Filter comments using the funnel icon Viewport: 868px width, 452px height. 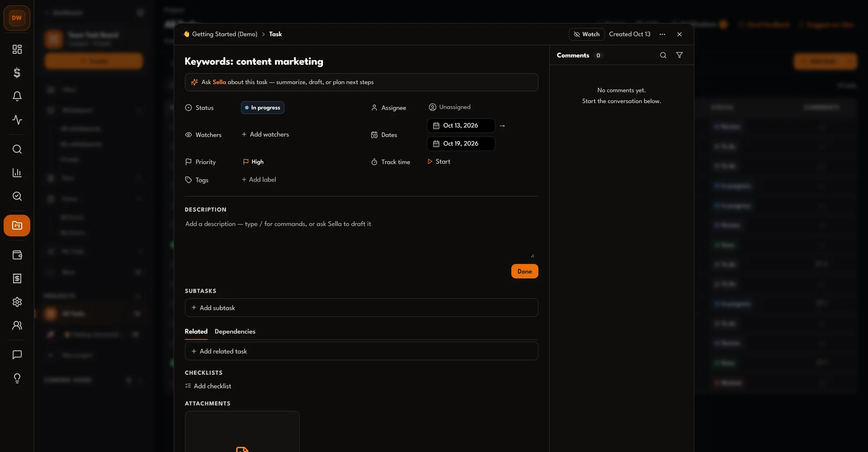click(x=680, y=55)
